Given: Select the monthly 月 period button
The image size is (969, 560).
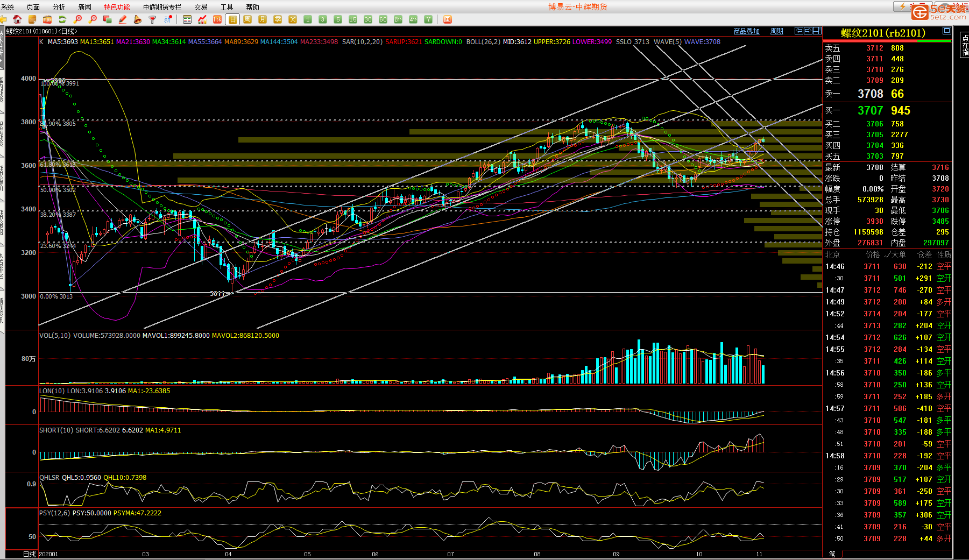Looking at the screenshot, I should 263,19.
